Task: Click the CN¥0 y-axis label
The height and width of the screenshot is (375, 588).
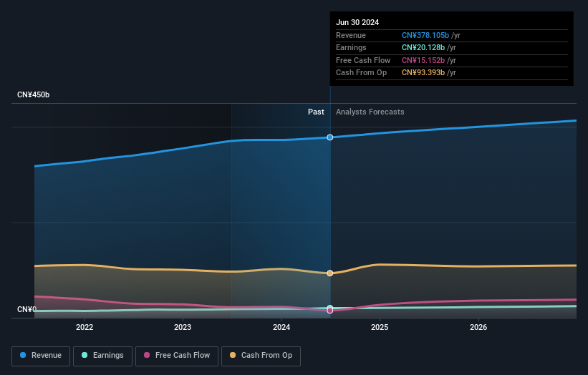Action: tap(26, 309)
